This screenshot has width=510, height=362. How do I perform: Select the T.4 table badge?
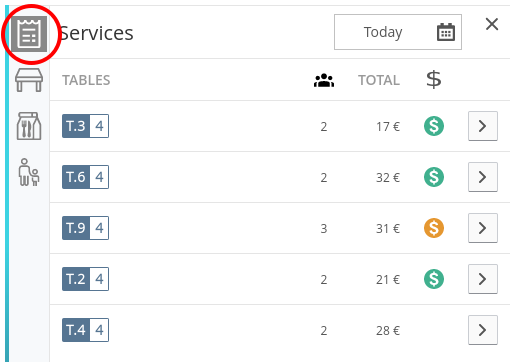[85, 330]
